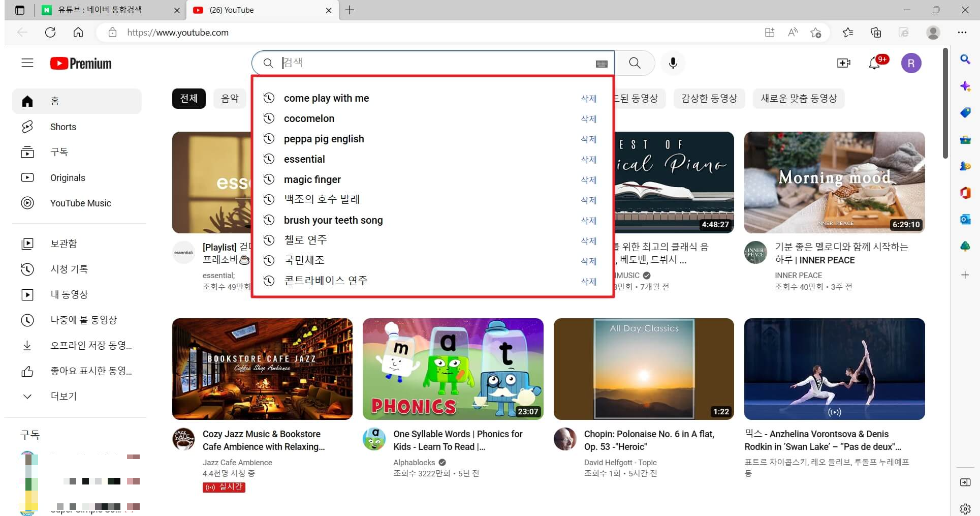Open Copilot from the Edge sidebar
The height and width of the screenshot is (516, 980).
pos(965,86)
